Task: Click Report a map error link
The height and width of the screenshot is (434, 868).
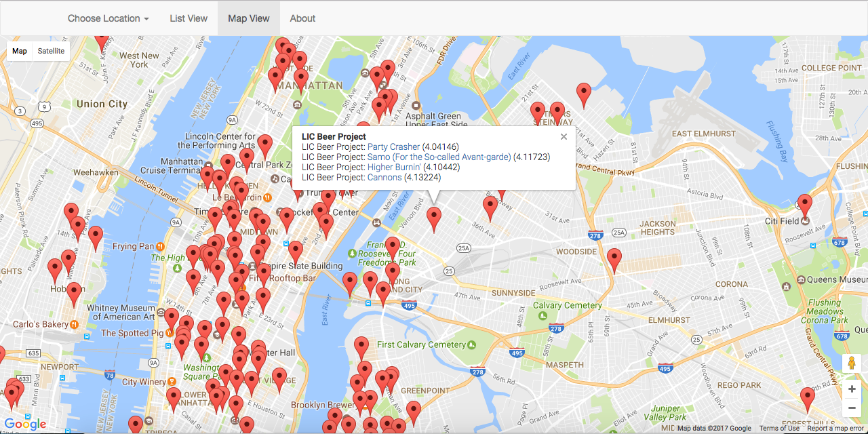Action: tap(835, 429)
